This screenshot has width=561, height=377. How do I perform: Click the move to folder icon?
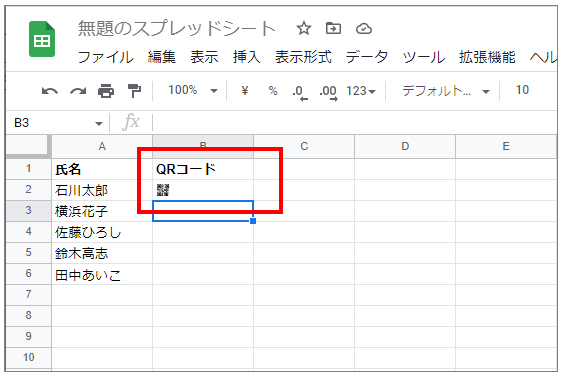click(333, 28)
